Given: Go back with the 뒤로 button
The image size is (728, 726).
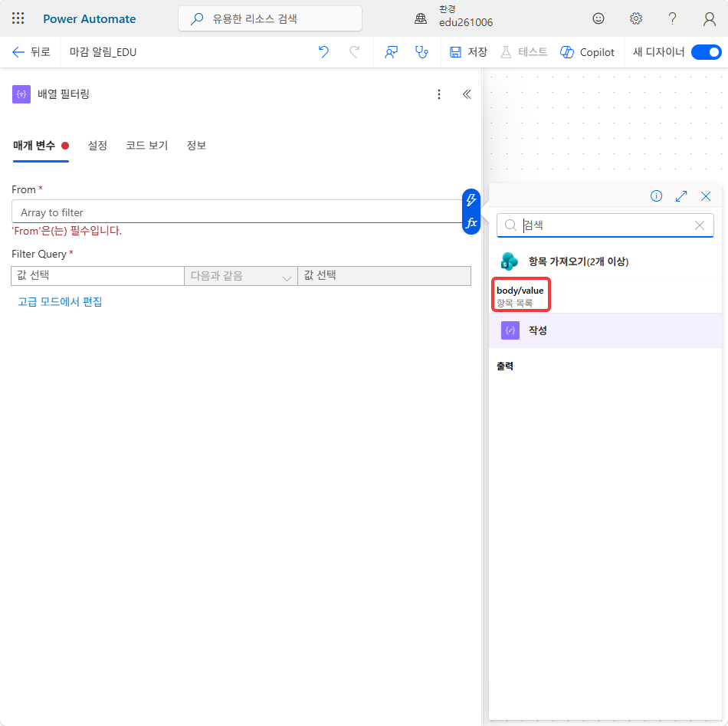Looking at the screenshot, I should point(31,52).
